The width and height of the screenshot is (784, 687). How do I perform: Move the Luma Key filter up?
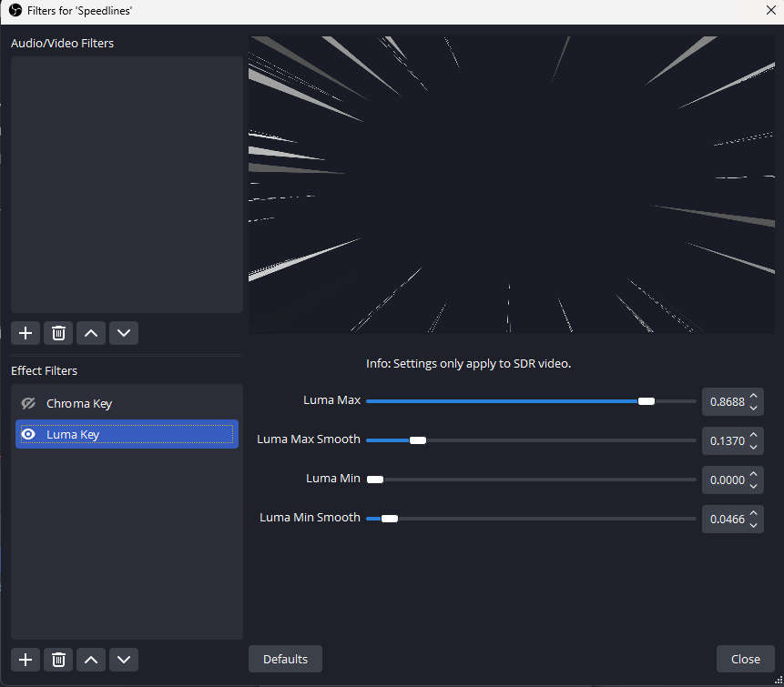click(90, 659)
